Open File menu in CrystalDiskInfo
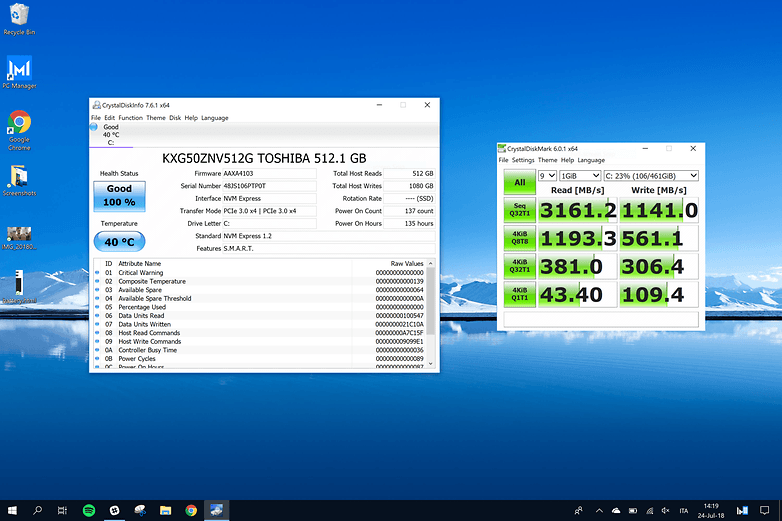Viewport: 782px width, 521px height. click(x=96, y=118)
